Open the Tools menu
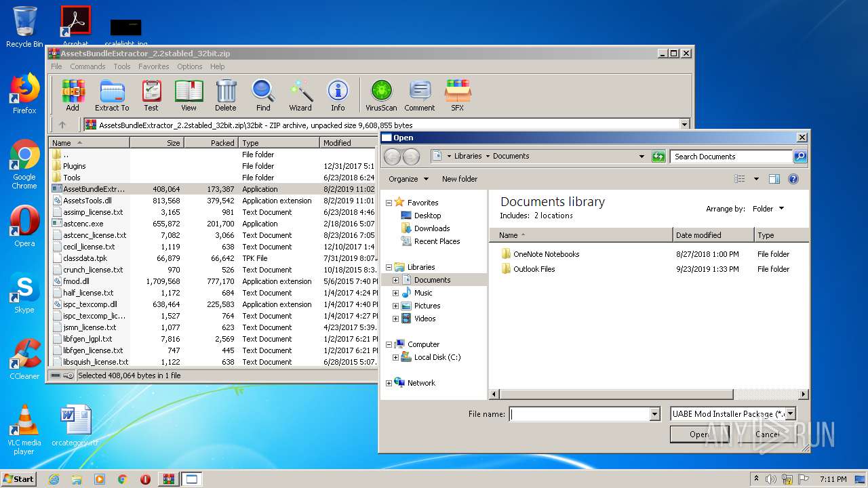868x488 pixels. click(122, 66)
